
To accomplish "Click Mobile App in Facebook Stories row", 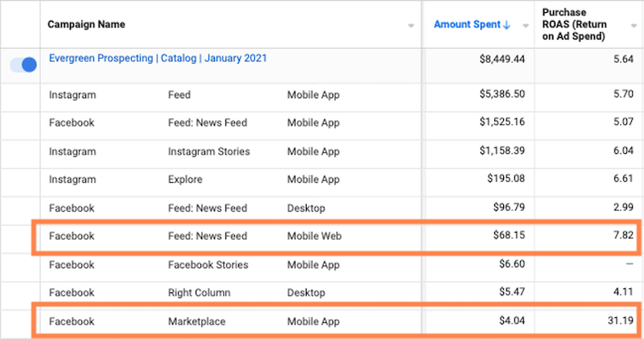I will [x=313, y=265].
